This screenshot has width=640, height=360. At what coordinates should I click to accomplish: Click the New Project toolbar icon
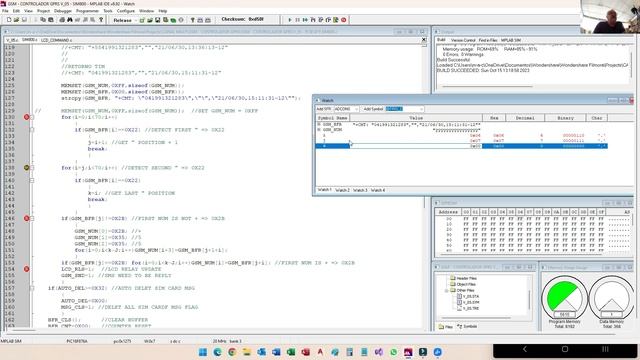(142, 20)
